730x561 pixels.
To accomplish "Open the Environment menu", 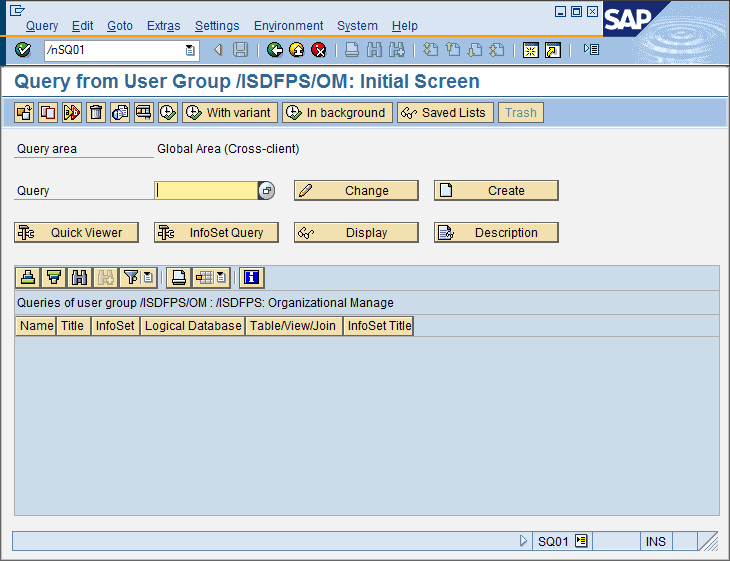I will (x=288, y=26).
